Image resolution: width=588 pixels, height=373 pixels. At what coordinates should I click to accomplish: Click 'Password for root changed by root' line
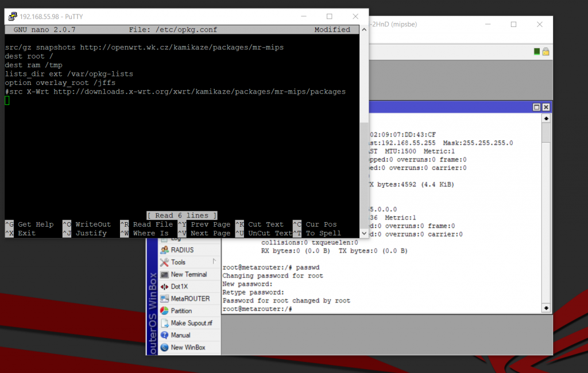[286, 301]
